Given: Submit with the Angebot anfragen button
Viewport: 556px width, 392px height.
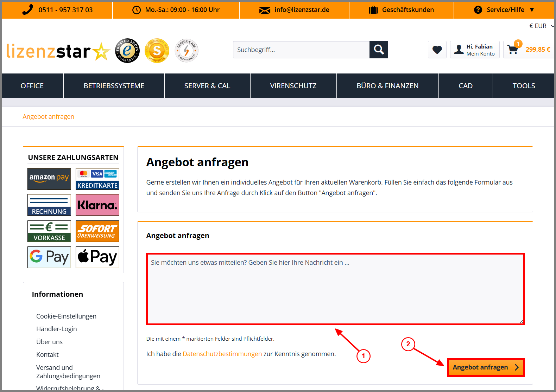Looking at the screenshot, I should (x=486, y=367).
